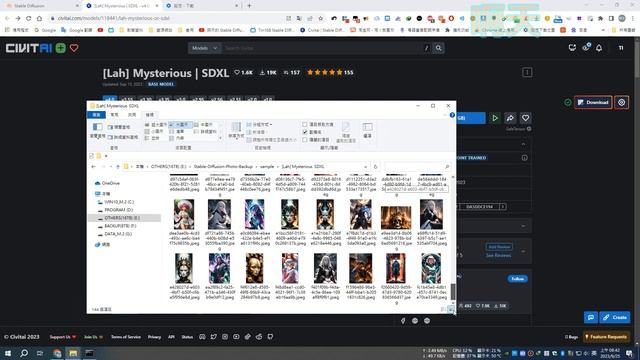Toggle the third checkbox for hidden items
This screenshot has height=360, width=640.
[x=304, y=140]
